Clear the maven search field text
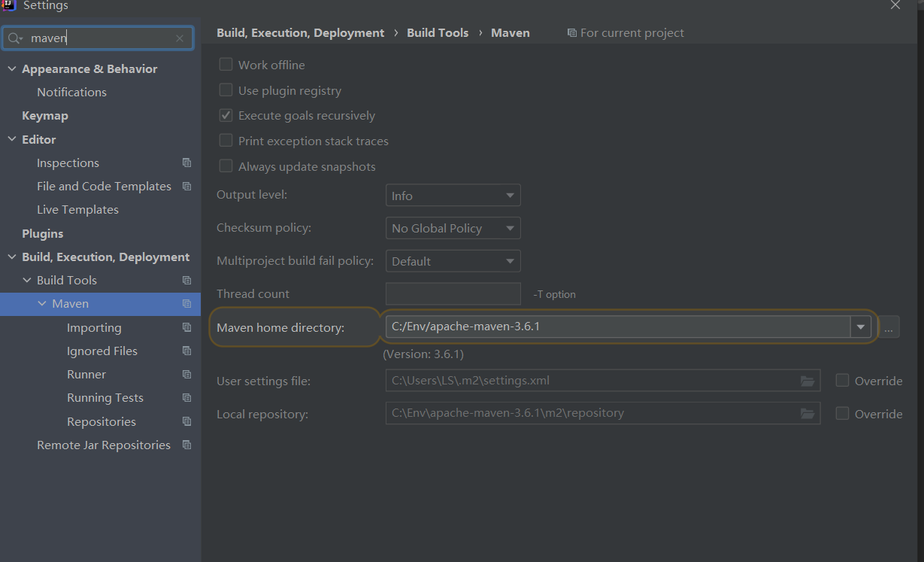This screenshot has height=562, width=924. point(180,38)
